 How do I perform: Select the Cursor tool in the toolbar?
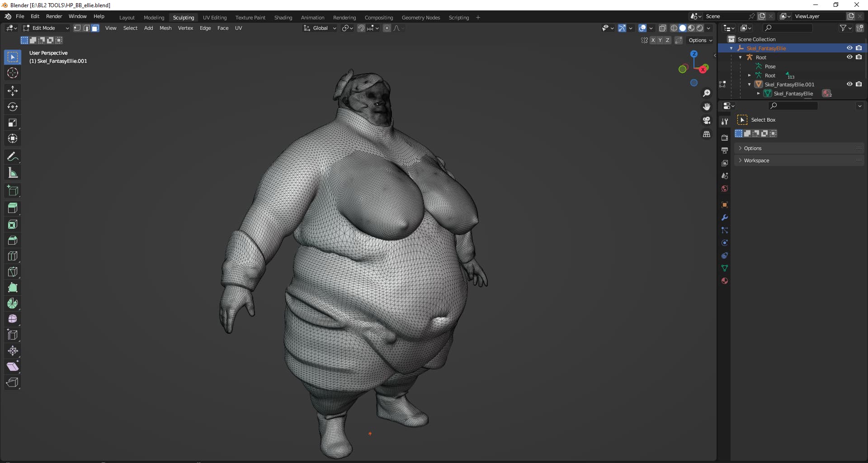point(13,73)
